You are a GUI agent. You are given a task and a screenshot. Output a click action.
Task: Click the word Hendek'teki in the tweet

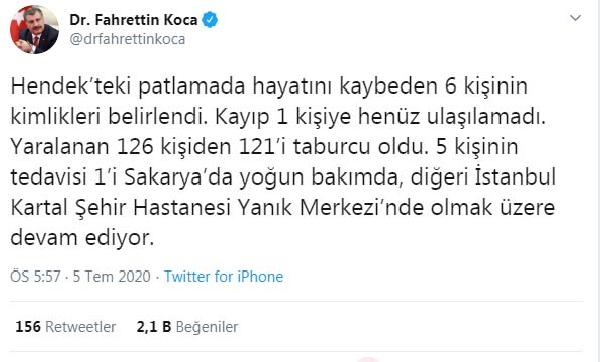click(71, 86)
